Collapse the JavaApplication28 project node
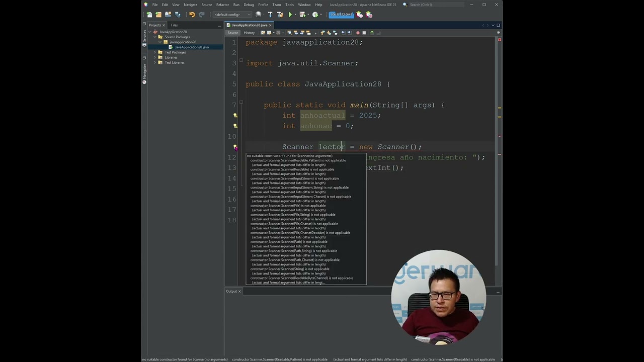This screenshot has height=362, width=644. coord(149,32)
